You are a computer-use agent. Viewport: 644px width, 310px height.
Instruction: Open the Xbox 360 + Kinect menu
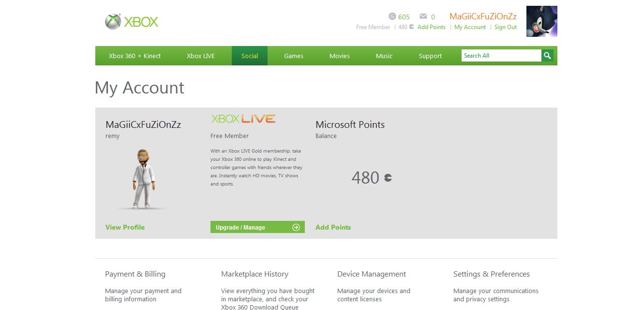[135, 56]
